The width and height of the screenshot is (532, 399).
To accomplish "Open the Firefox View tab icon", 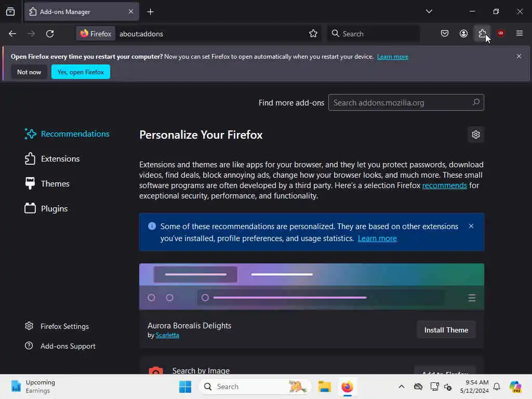I will pos(10,12).
